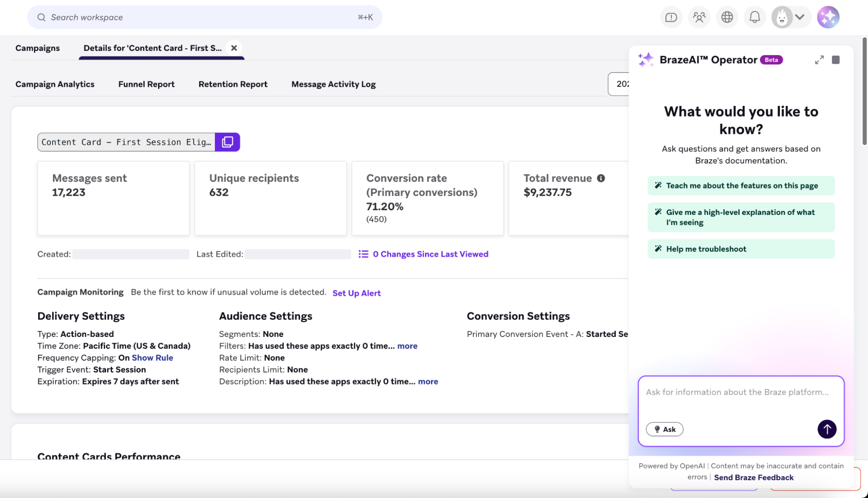Expand the BrazeAI Operator panel
The height and width of the screenshot is (498, 868).
coord(819,60)
